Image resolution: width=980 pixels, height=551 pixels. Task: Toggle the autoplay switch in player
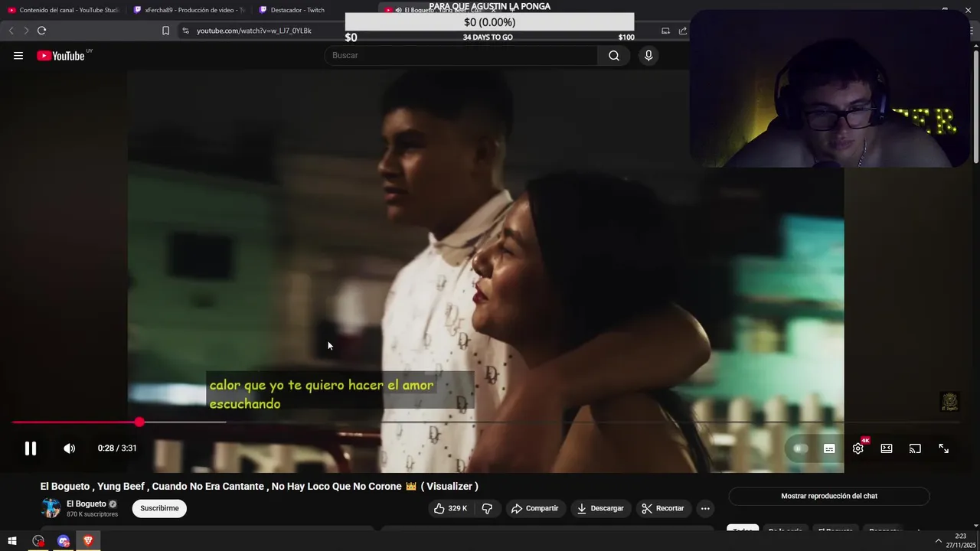pyautogui.click(x=801, y=448)
